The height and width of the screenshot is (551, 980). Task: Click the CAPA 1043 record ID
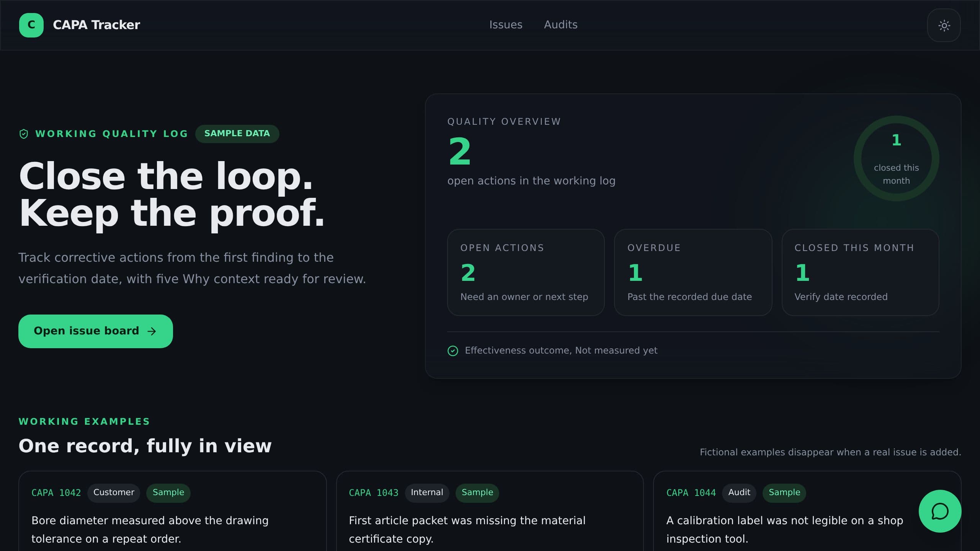[374, 493]
